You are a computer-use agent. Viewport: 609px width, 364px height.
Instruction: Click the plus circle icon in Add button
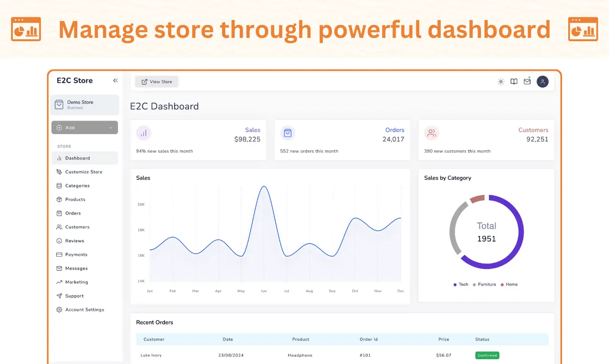(x=59, y=127)
